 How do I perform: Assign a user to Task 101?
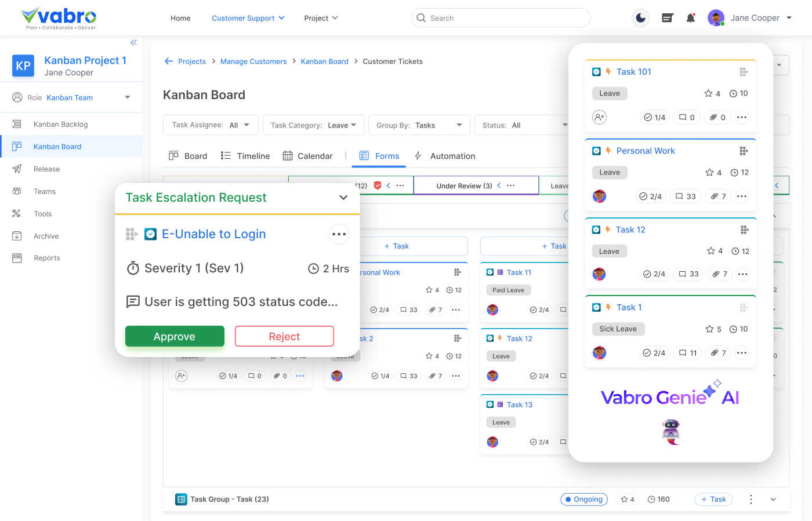pyautogui.click(x=599, y=117)
